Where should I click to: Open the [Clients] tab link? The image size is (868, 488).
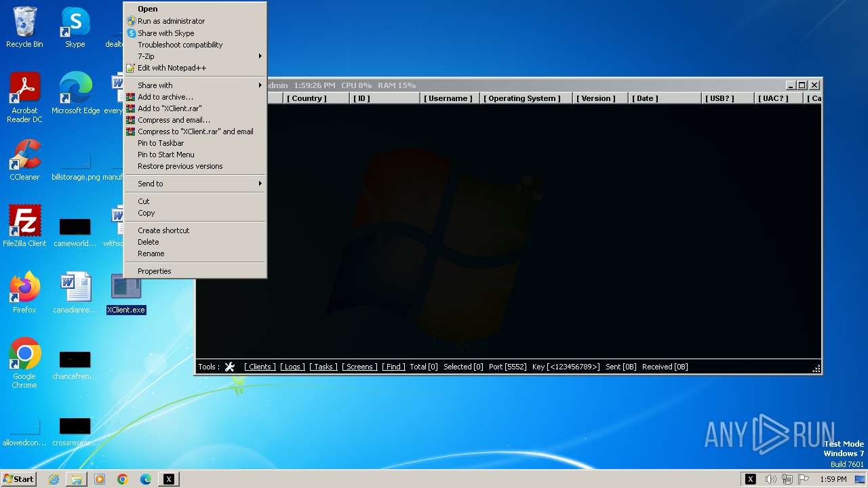(x=260, y=367)
